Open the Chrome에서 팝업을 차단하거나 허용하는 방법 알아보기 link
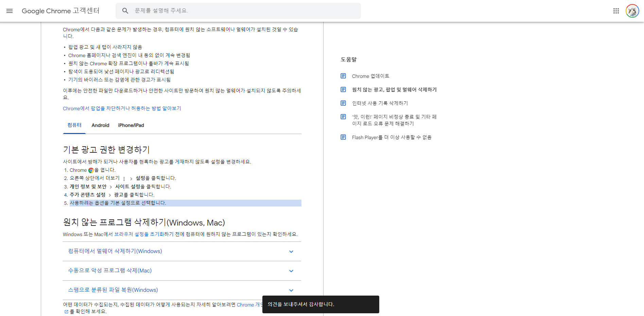This screenshot has width=644, height=316. [x=122, y=108]
